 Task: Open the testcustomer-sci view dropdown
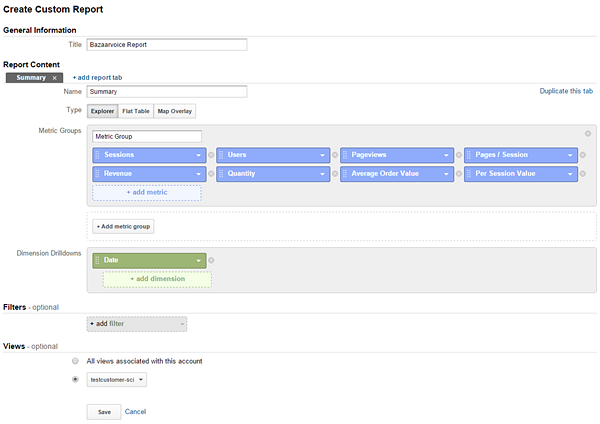point(117,380)
